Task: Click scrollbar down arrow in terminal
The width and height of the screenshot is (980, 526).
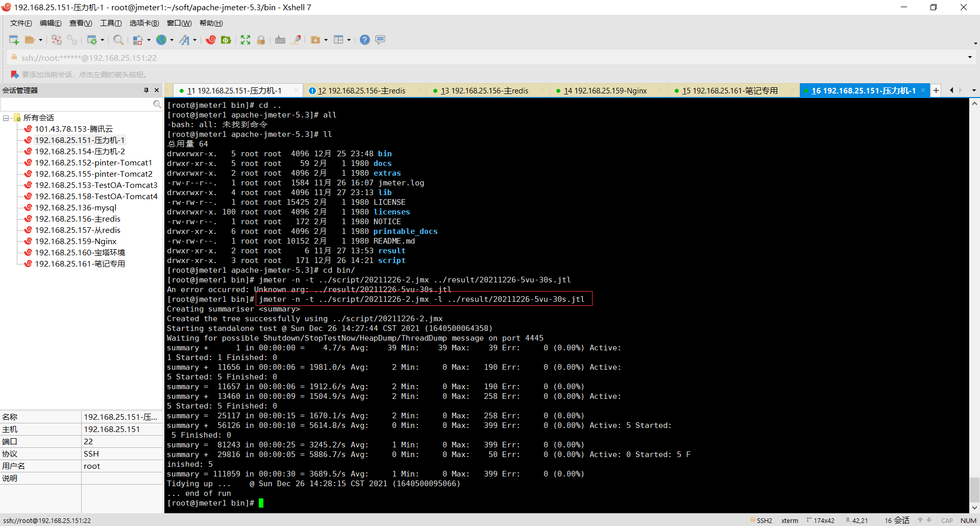Action: click(x=974, y=508)
